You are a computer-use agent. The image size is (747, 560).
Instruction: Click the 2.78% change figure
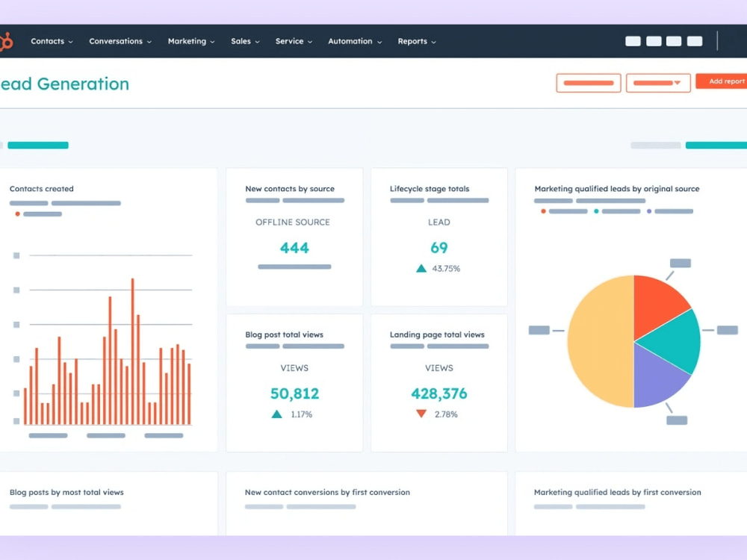pos(446,414)
